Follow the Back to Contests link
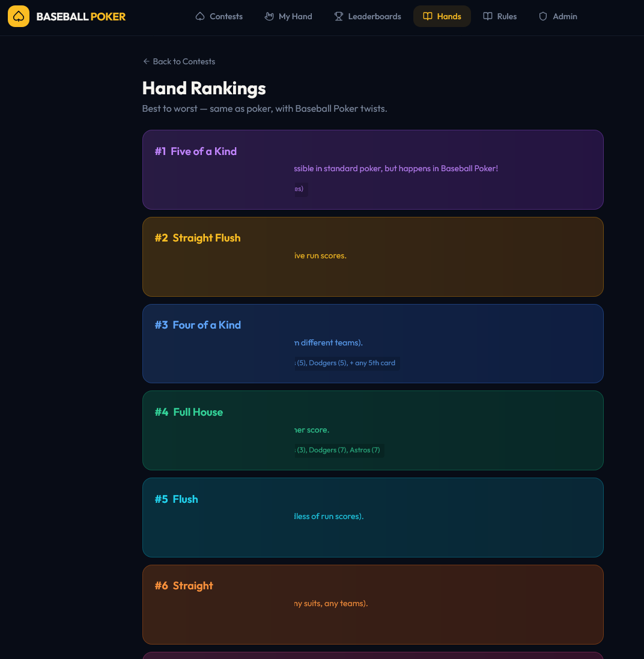This screenshot has height=659, width=644. [x=184, y=61]
